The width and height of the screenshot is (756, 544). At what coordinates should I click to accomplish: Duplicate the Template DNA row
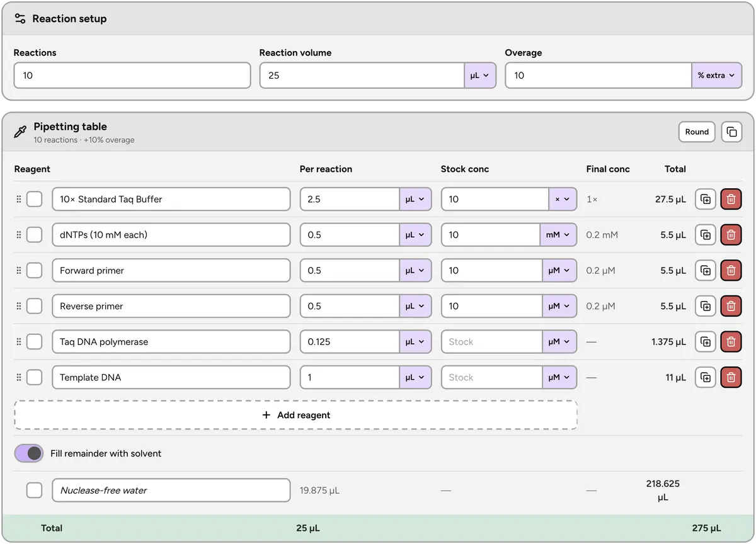click(x=706, y=378)
